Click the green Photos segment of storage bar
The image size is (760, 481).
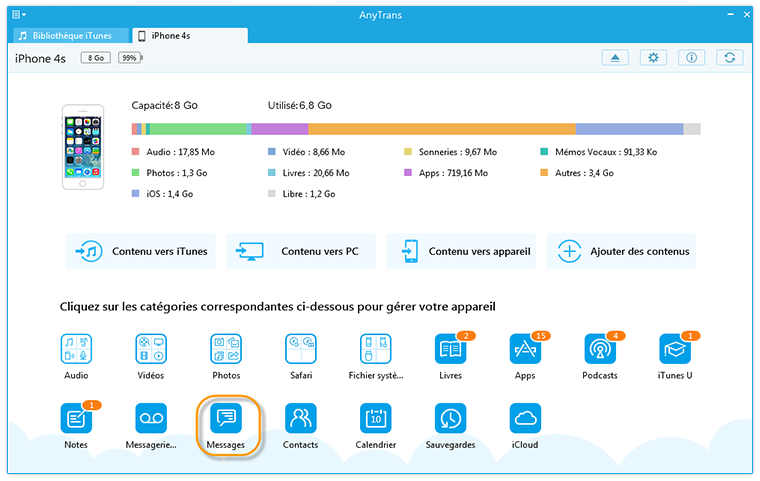point(198,129)
